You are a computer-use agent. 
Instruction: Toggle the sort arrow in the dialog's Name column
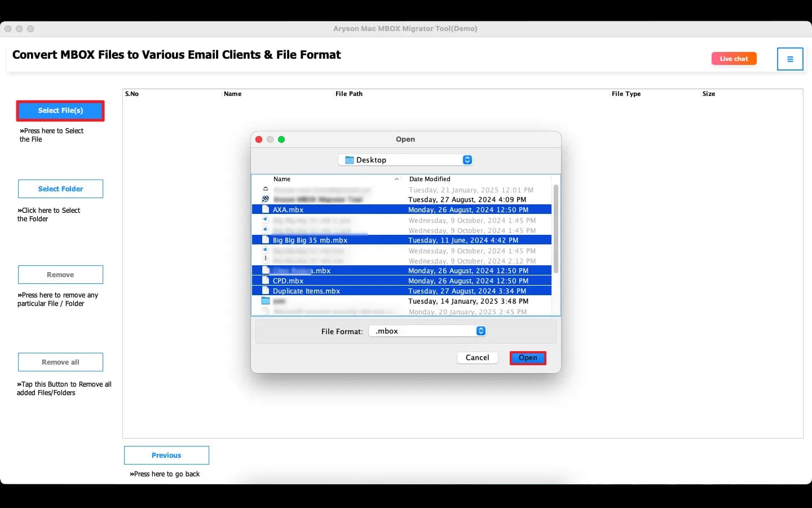point(397,179)
